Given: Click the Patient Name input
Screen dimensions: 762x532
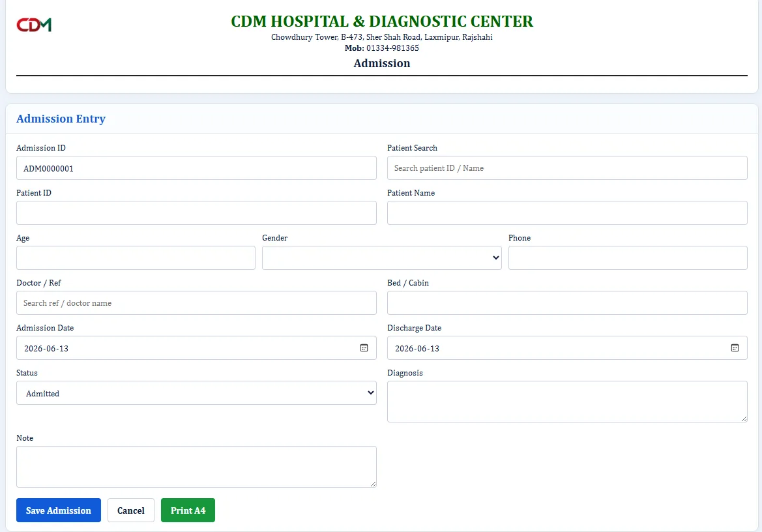Looking at the screenshot, I should pyautogui.click(x=567, y=213).
